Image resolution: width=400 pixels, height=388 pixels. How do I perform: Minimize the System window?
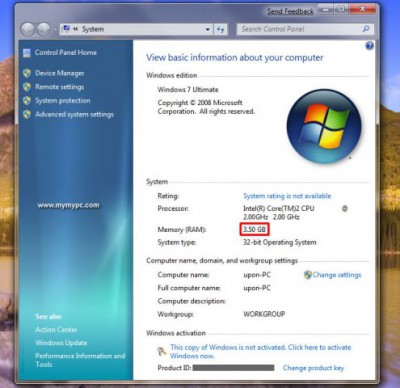(326, 10)
